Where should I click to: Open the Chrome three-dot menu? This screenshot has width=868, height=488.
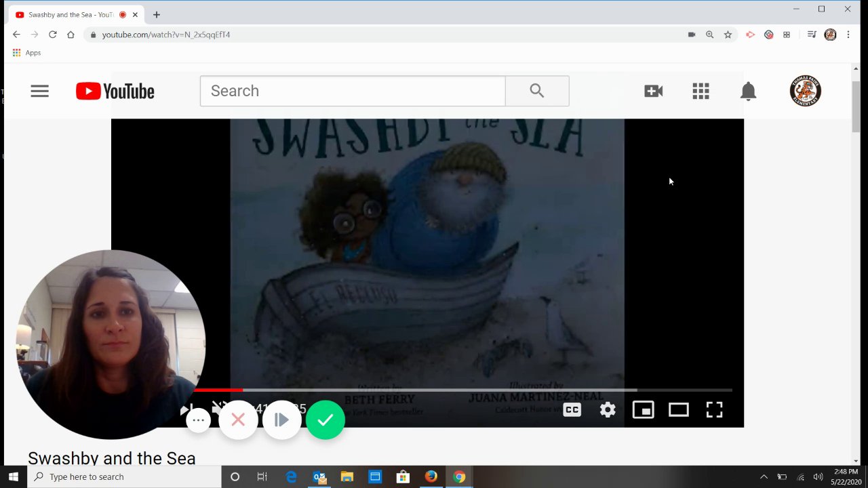point(848,35)
